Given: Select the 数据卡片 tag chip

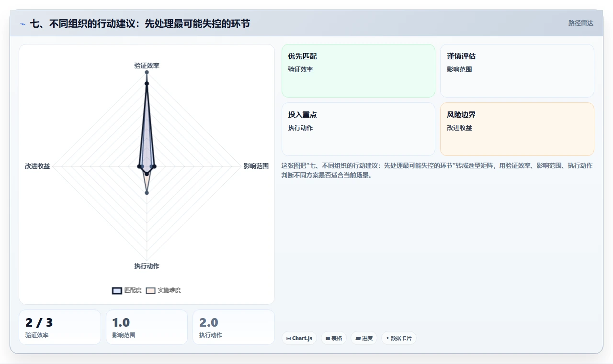Looking at the screenshot, I should (x=399, y=338).
